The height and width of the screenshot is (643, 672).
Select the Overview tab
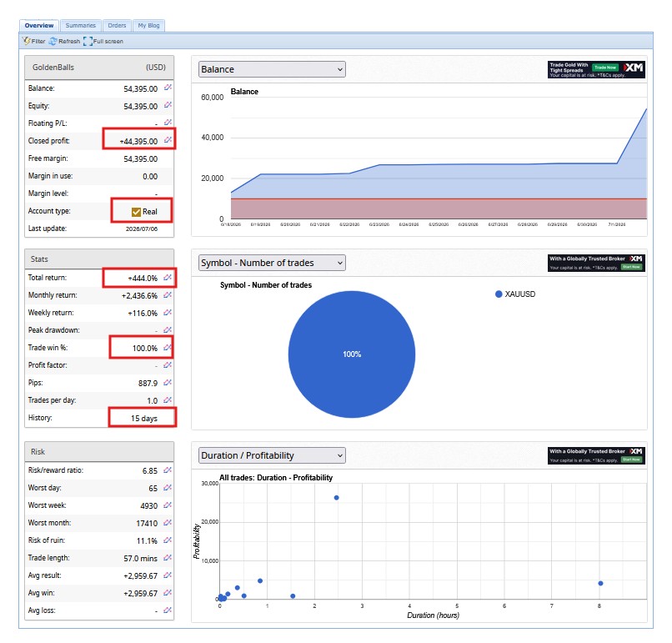[x=39, y=25]
